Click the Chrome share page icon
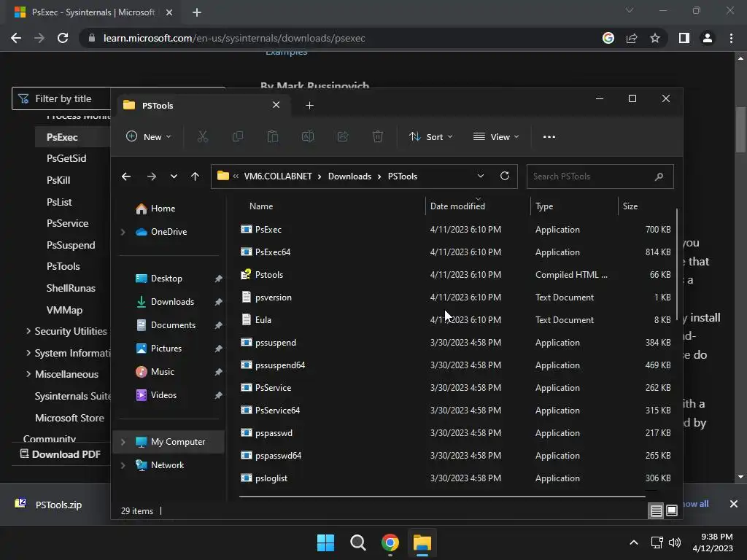The height and width of the screenshot is (560, 747). (x=632, y=38)
